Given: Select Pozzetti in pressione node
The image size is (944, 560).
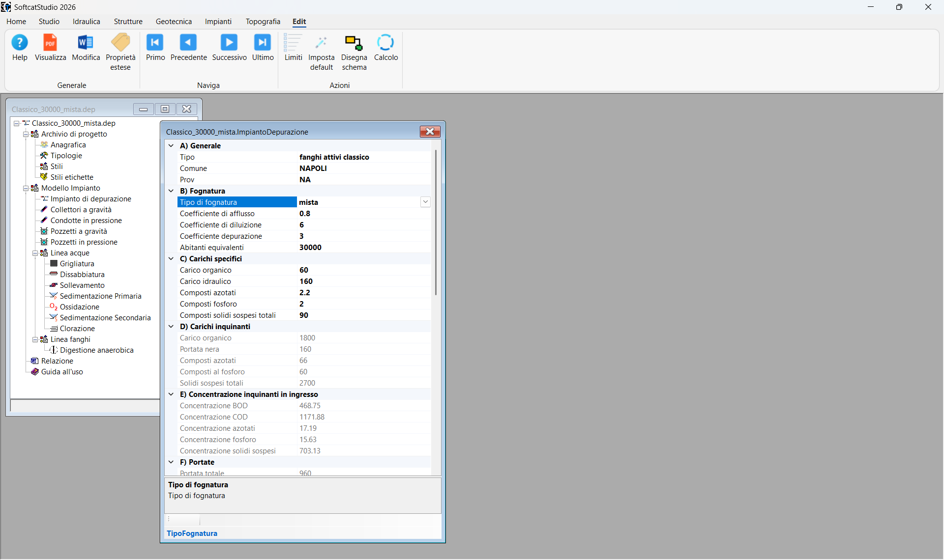Looking at the screenshot, I should [84, 242].
